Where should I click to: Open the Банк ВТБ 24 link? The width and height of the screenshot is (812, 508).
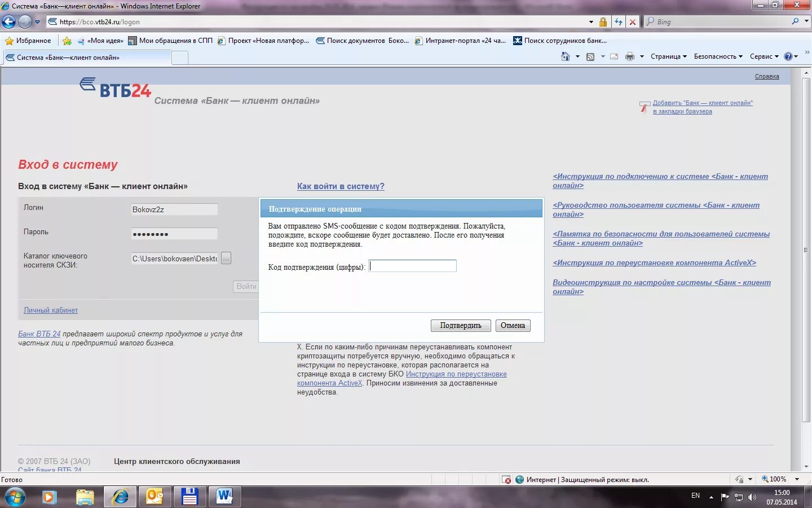tap(39, 334)
